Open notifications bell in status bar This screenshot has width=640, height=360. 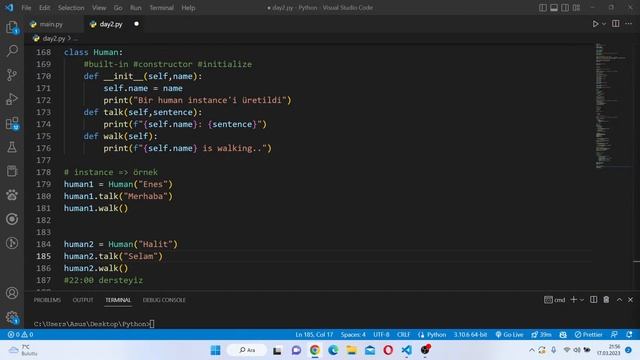point(629,335)
